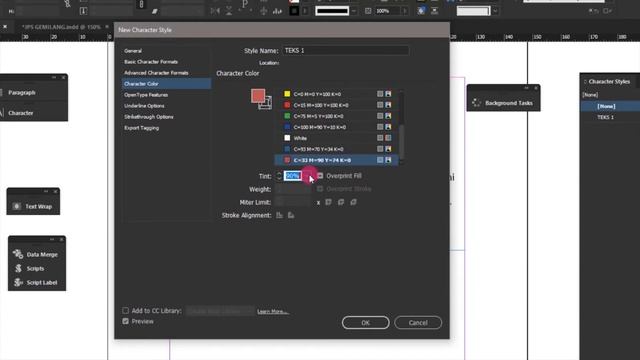Select the last Miter Limit join icon
Image resolution: width=640 pixels, height=360 pixels.
tap(353, 202)
